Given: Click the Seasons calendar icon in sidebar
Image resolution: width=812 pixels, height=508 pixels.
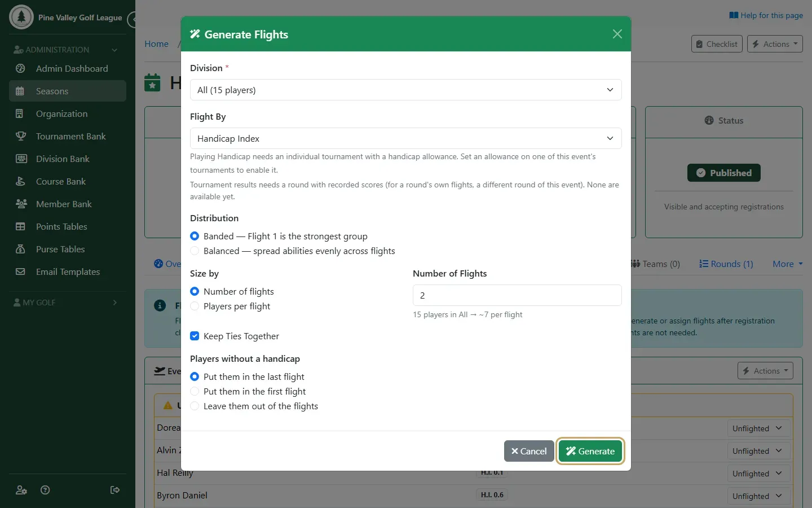Looking at the screenshot, I should pyautogui.click(x=20, y=91).
